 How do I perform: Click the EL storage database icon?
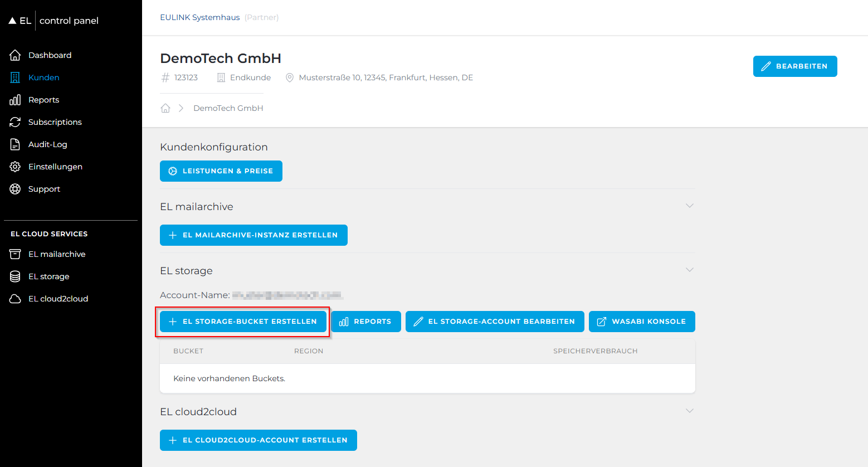(x=15, y=276)
